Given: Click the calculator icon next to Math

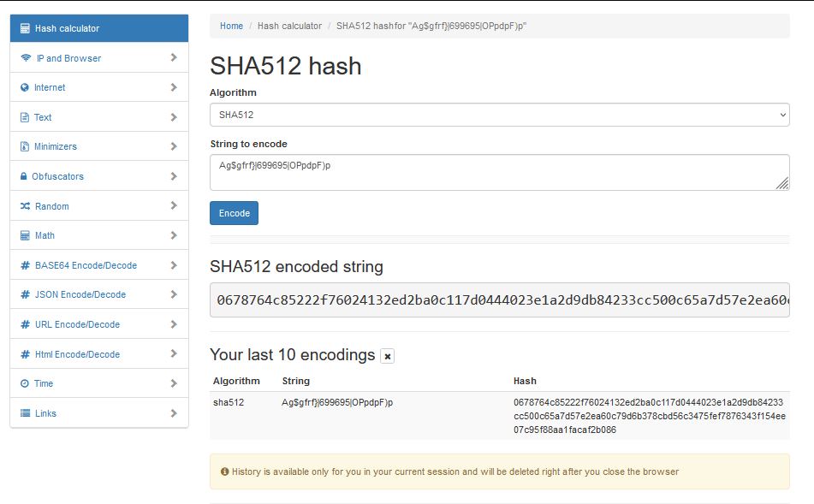Looking at the screenshot, I should pos(25,235).
